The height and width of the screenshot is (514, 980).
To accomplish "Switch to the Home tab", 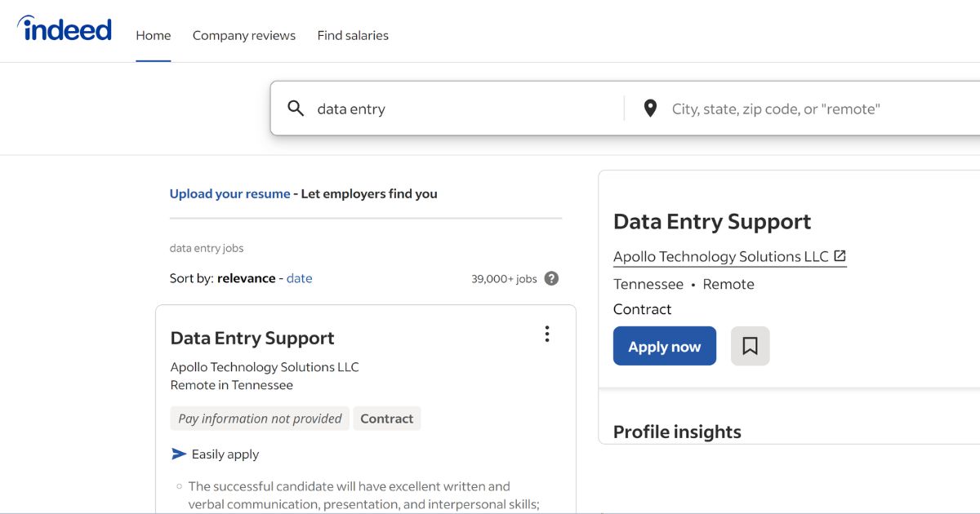I will point(153,35).
